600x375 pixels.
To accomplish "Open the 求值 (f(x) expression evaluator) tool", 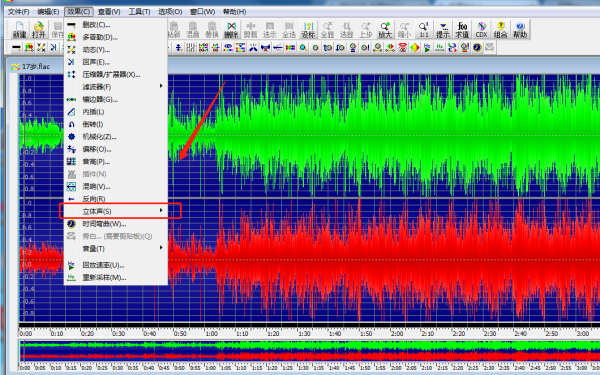I will (462, 29).
